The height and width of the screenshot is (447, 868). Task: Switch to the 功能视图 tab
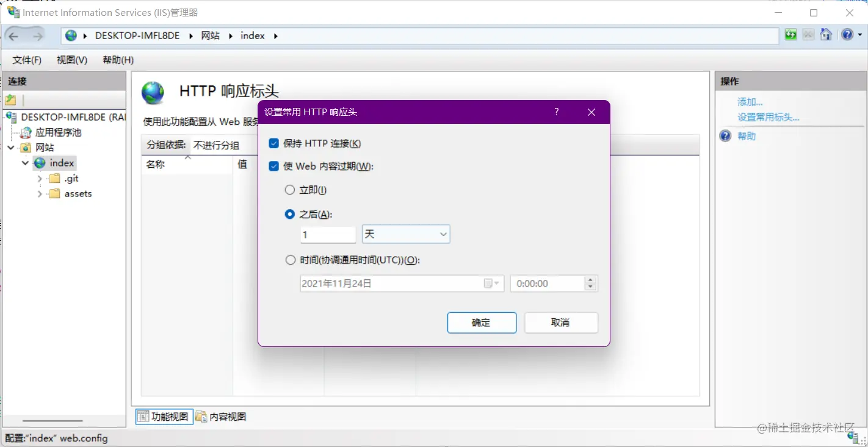click(x=164, y=417)
